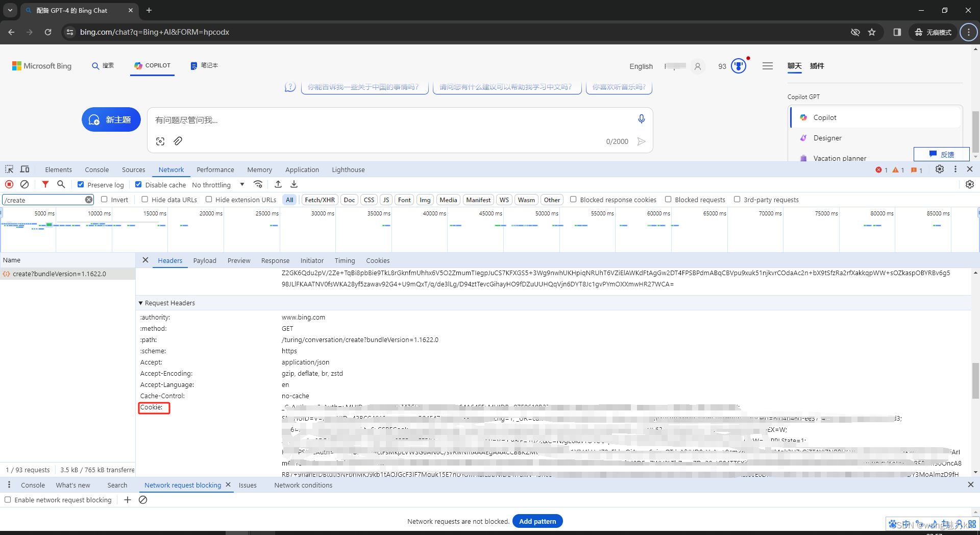This screenshot has height=535, width=980.
Task: Switch to Elements panel
Action: coord(58,169)
